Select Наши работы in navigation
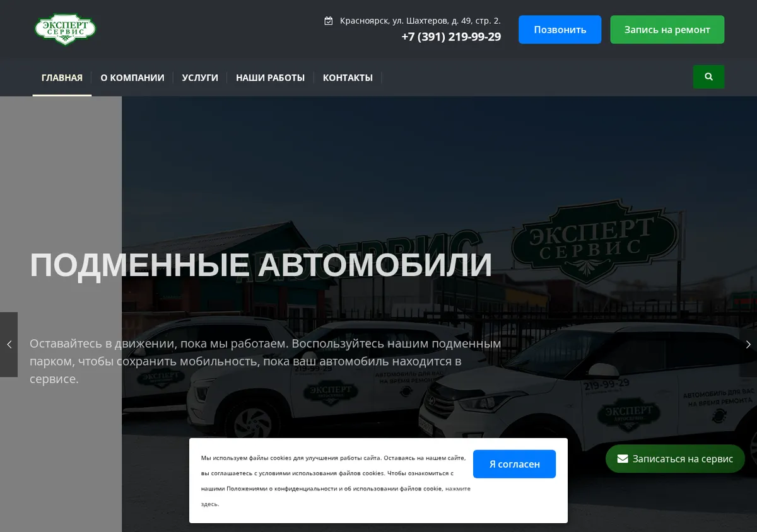 (x=270, y=78)
